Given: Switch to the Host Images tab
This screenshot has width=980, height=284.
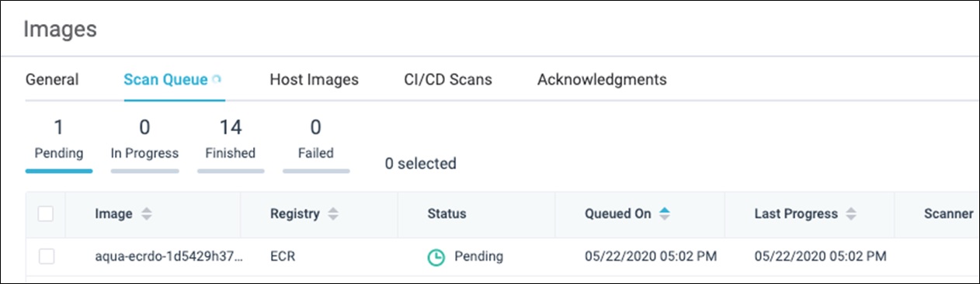Looking at the screenshot, I should tap(314, 79).
